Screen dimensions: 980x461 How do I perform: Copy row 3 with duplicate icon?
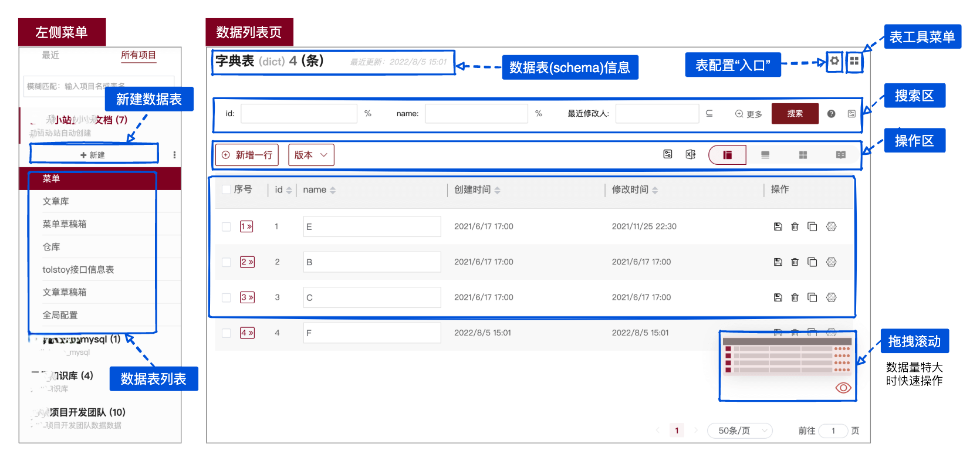[x=812, y=297]
